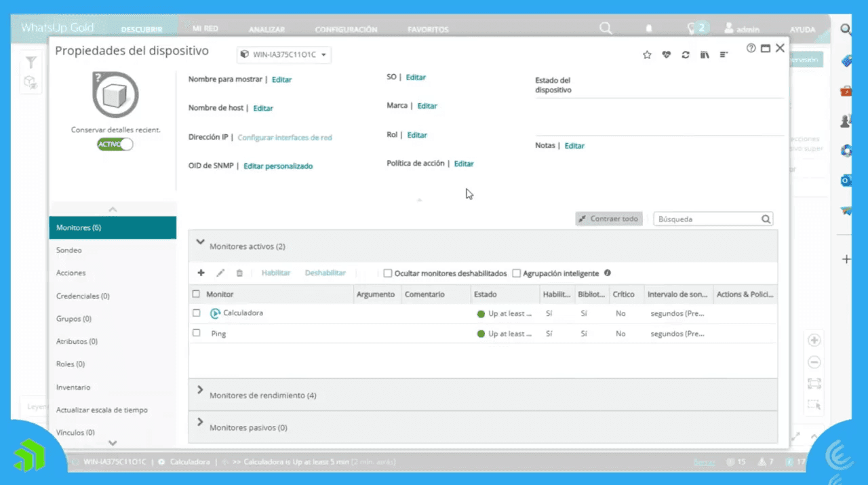Click Editar next to Nombre para mostrar
This screenshot has height=485, width=868.
(x=281, y=79)
